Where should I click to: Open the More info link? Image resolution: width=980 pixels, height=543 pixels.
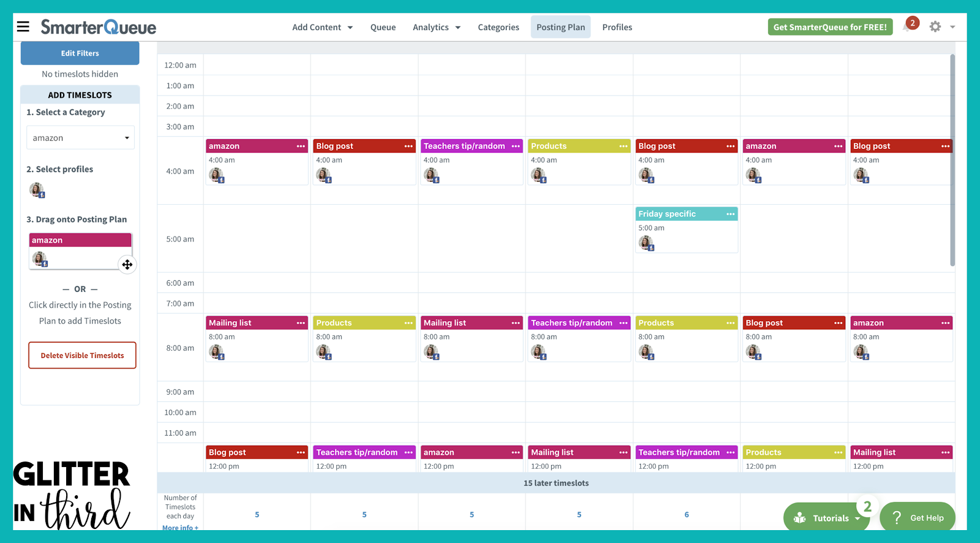click(180, 528)
